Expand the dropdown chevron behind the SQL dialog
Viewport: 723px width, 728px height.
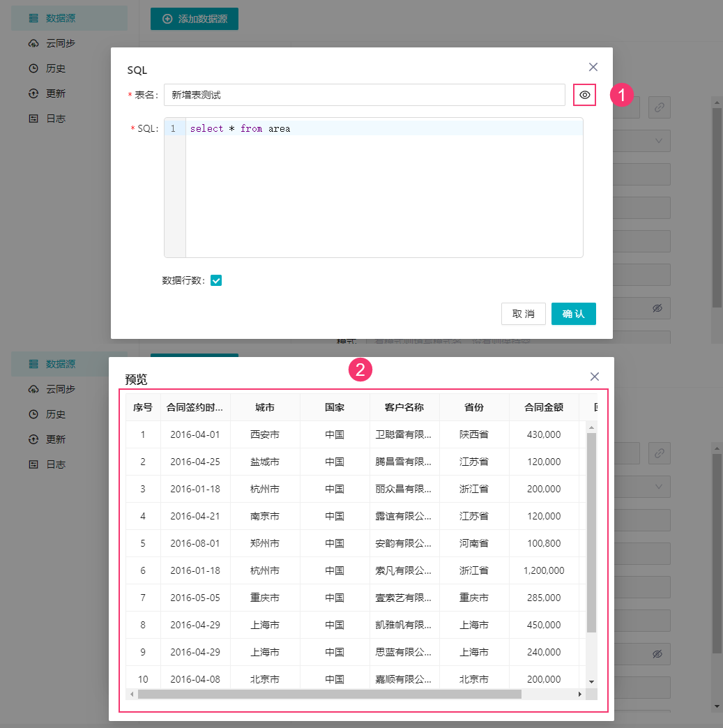point(658,141)
